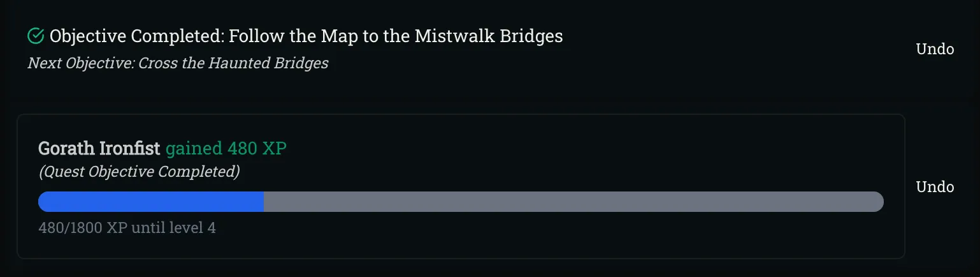The image size is (980, 277).
Task: Select the Gorath Ironfist character name
Action: 99,149
